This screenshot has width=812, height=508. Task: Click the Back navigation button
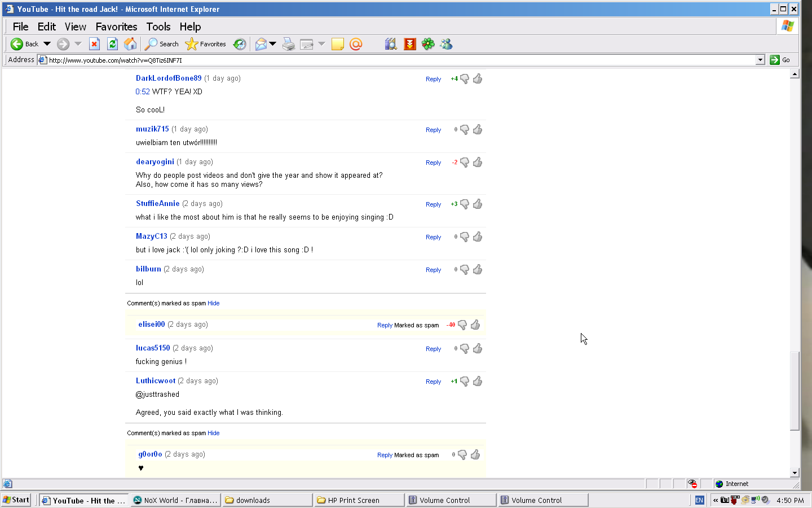click(25, 44)
